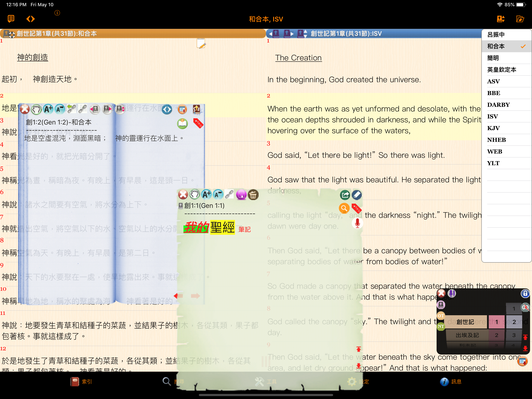532x399 pixels.
Task: Open the folder edit icon top right
Action: [x=520, y=19]
